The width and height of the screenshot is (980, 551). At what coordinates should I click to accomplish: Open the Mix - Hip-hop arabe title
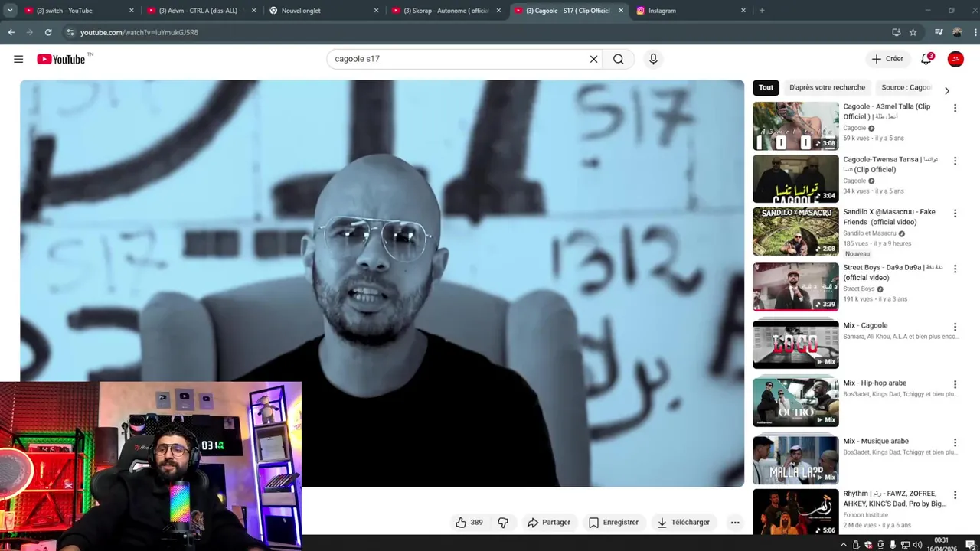[874, 383]
